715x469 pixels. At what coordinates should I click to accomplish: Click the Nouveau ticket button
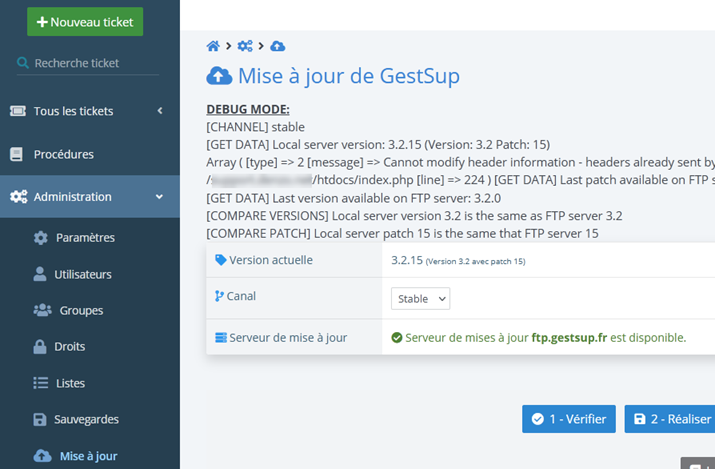(85, 21)
